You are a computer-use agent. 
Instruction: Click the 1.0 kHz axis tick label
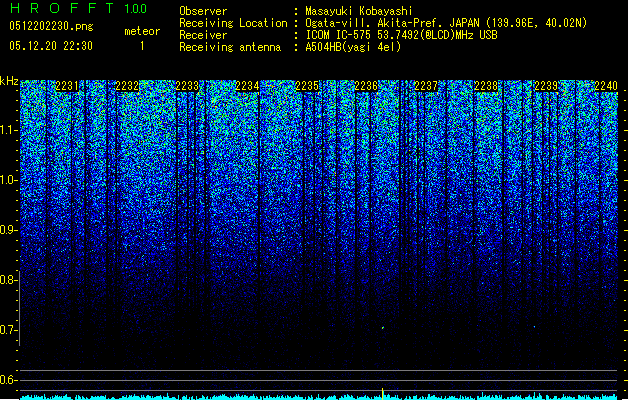point(9,180)
